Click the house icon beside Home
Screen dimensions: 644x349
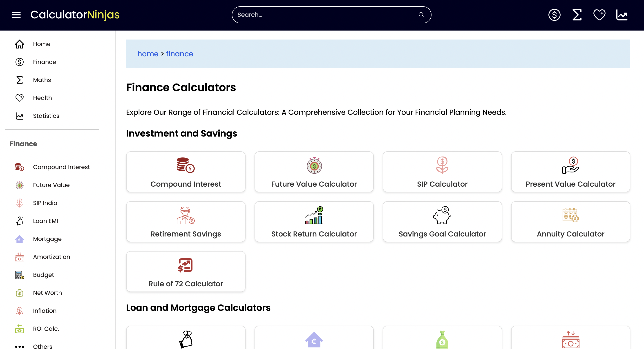20,44
